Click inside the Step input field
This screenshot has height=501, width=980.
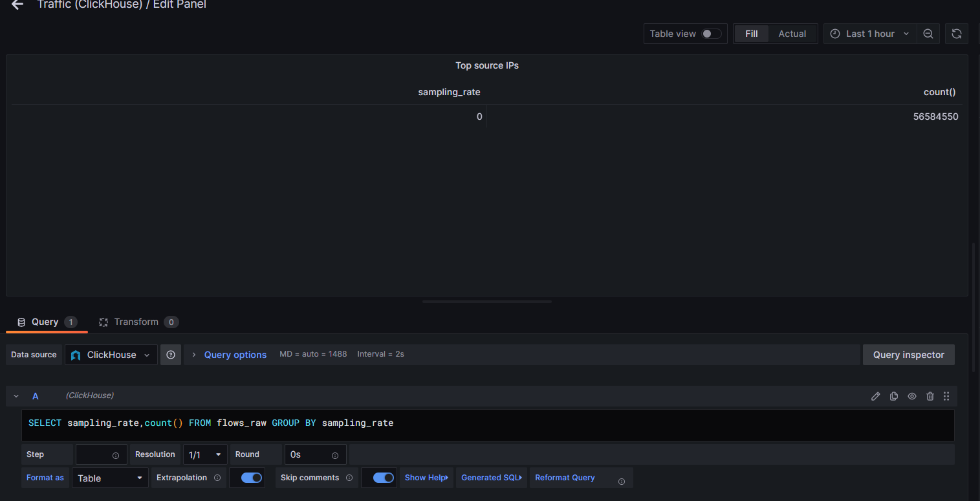pyautogui.click(x=97, y=454)
